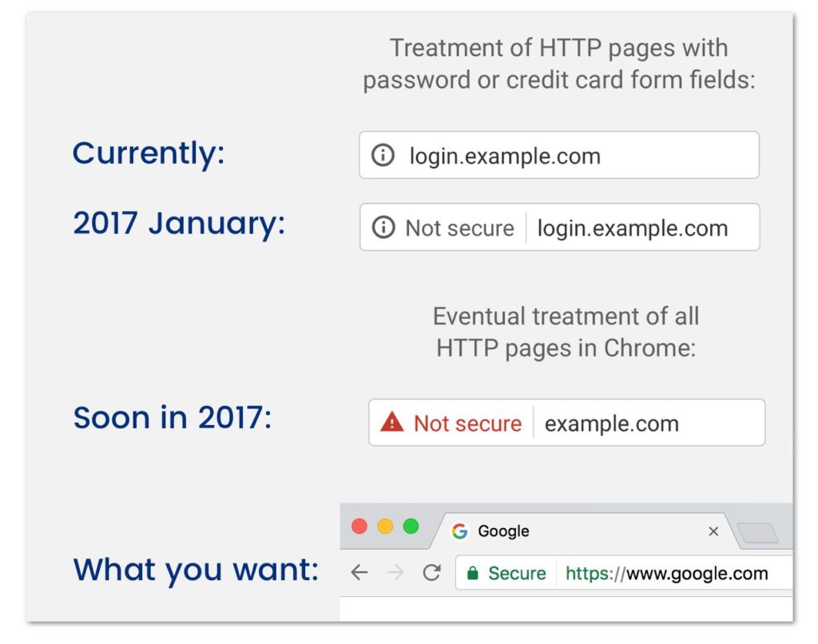The width and height of the screenshot is (818, 644).
Task: Click the green fullscreen window dot
Action: click(x=411, y=526)
